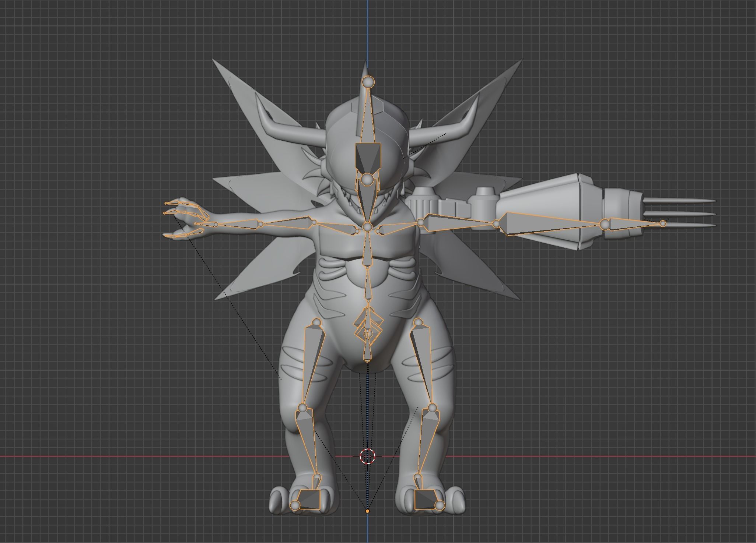Image resolution: width=756 pixels, height=543 pixels.
Task: Select the forearm bone inside the mechanical cannon
Action: (x=549, y=223)
